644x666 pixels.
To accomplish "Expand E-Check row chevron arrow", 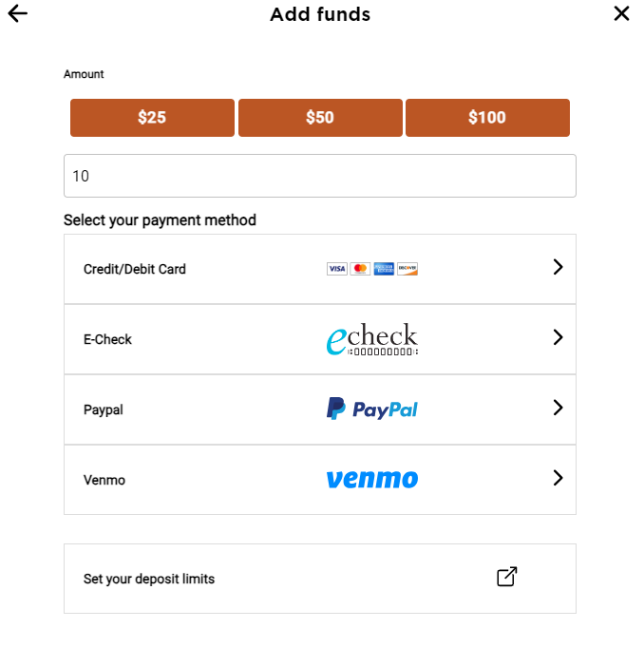I will pyautogui.click(x=558, y=337).
